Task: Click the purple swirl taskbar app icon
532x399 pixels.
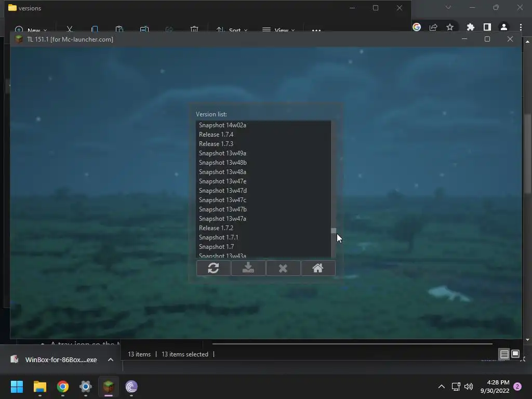Action: (131, 387)
